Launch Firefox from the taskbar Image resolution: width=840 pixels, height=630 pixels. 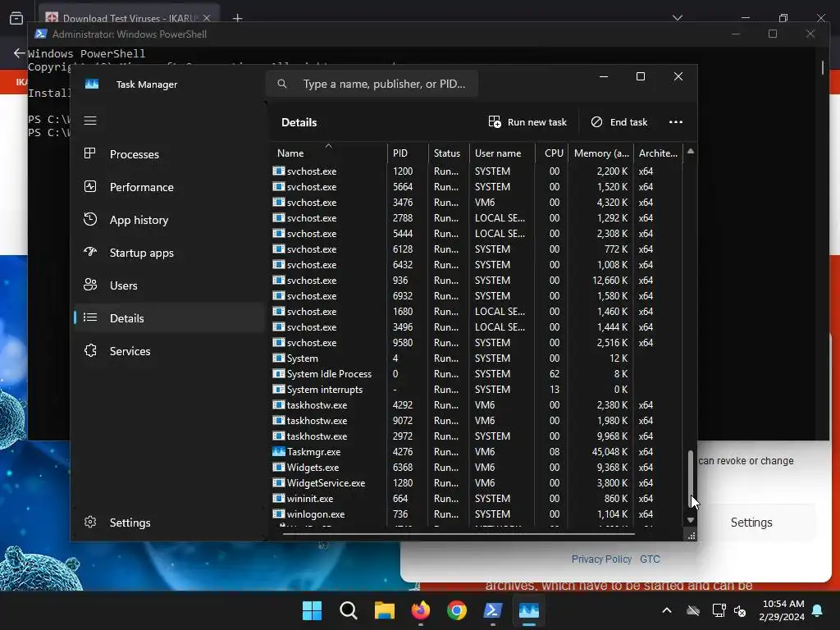click(x=421, y=610)
